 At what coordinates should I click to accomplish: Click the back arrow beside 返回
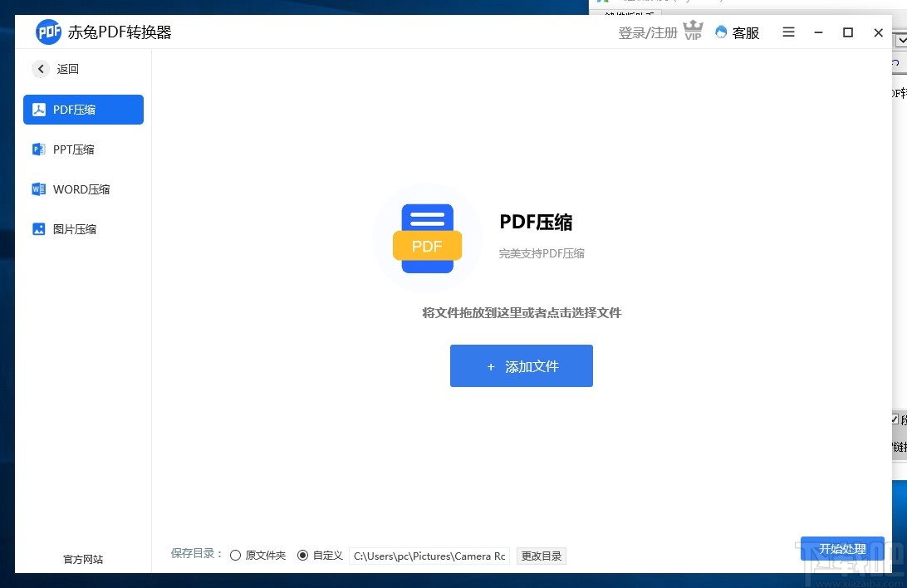(x=40, y=69)
